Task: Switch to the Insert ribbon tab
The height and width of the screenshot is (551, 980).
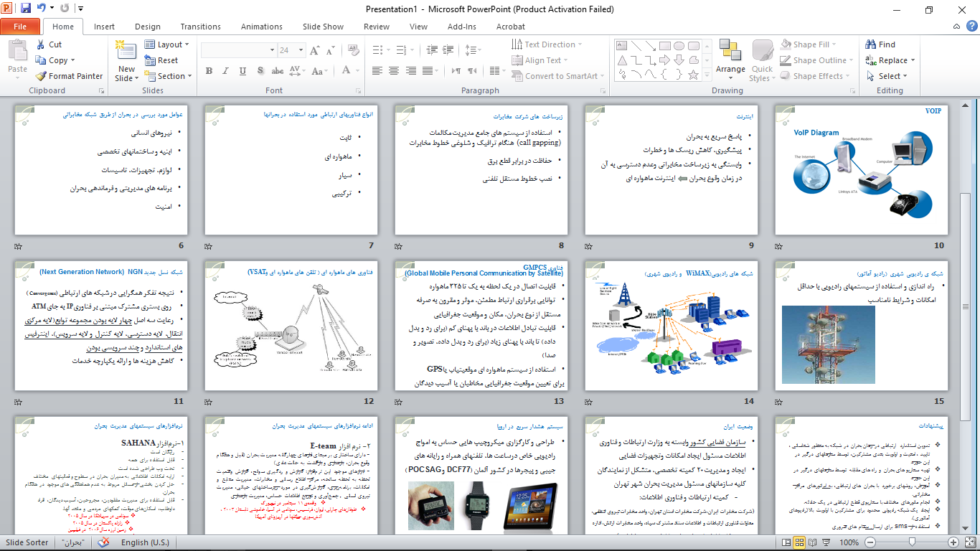Action: point(104,26)
